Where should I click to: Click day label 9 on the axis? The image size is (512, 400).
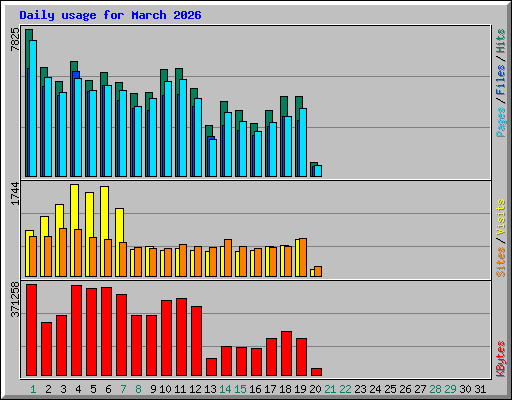pos(153,389)
